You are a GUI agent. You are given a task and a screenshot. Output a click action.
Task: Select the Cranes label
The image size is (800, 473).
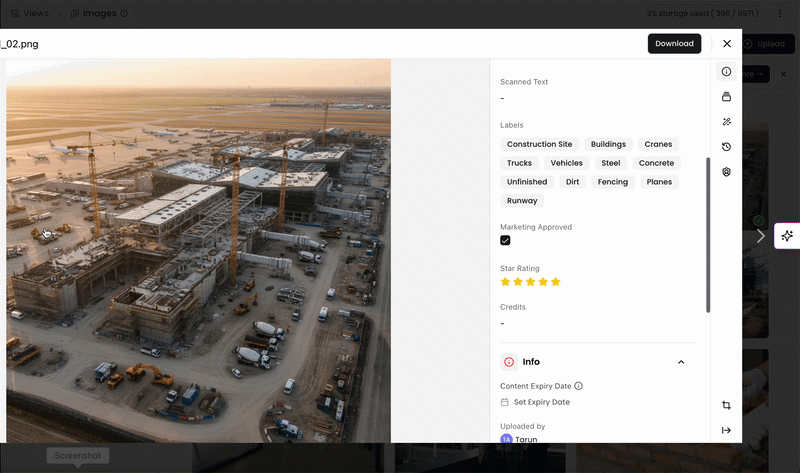point(658,144)
